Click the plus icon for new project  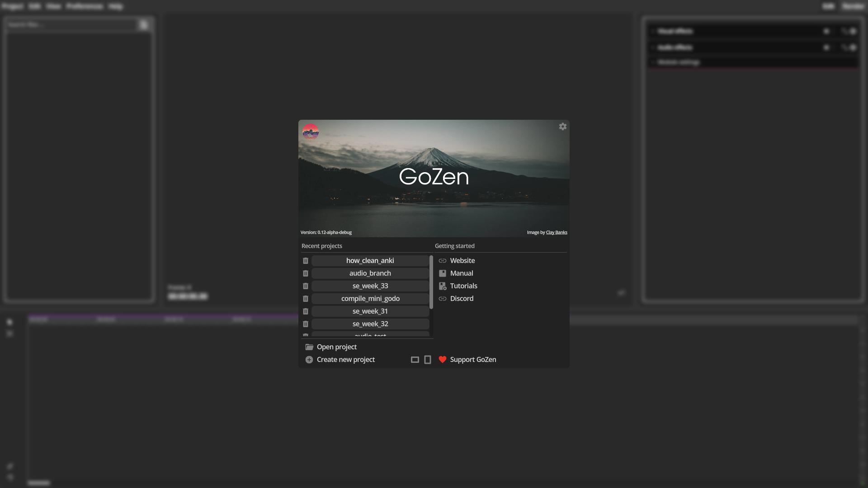click(x=309, y=360)
